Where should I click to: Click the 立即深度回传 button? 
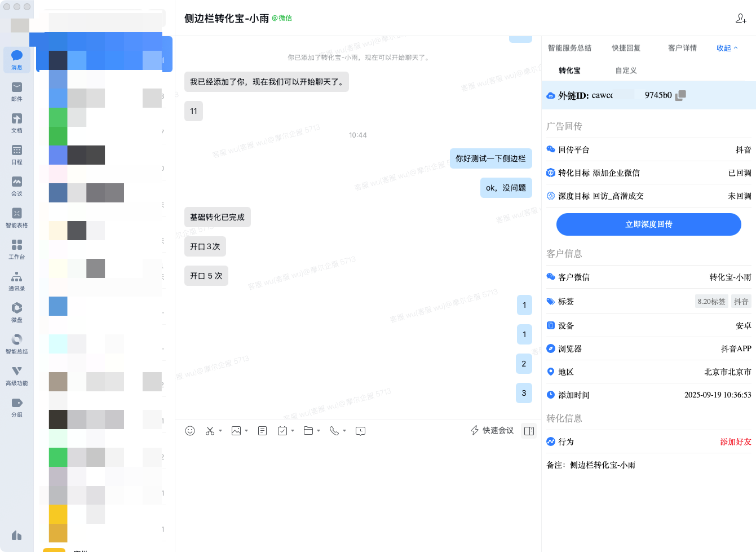point(648,224)
